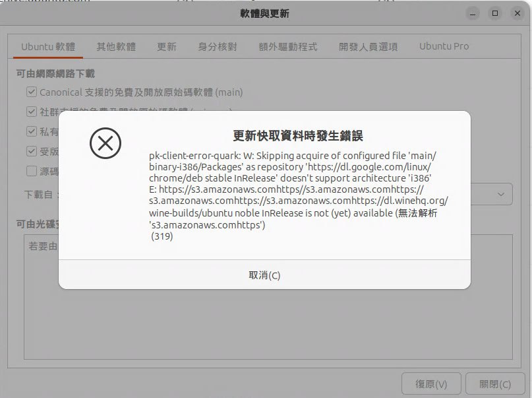Click the error X icon in the dialog

pos(105,143)
